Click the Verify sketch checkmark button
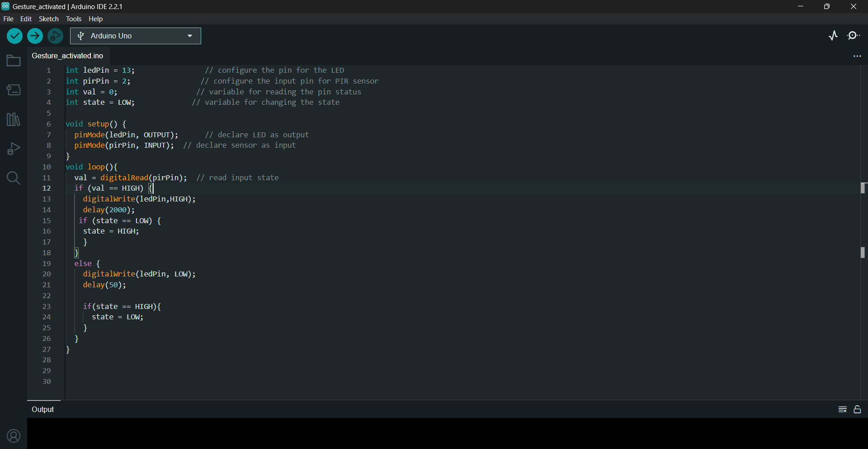868x449 pixels. click(14, 36)
